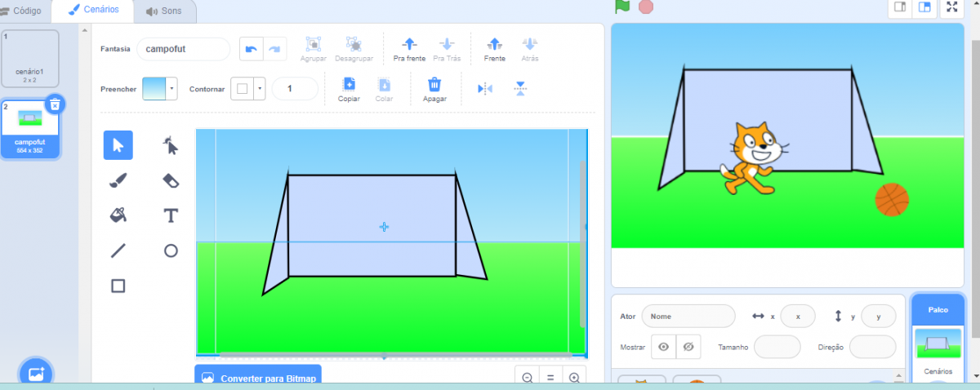Activate the Reshape tool
The height and width of the screenshot is (390, 980).
(171, 145)
